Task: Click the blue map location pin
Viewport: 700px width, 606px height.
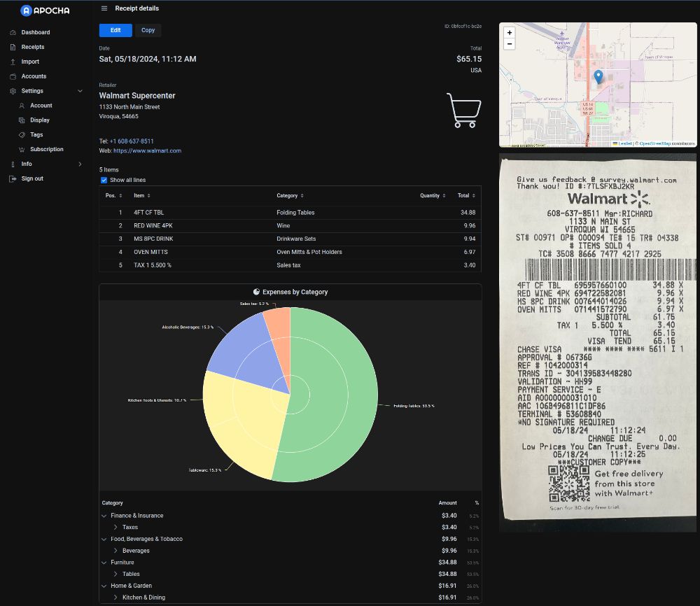Action: (598, 76)
